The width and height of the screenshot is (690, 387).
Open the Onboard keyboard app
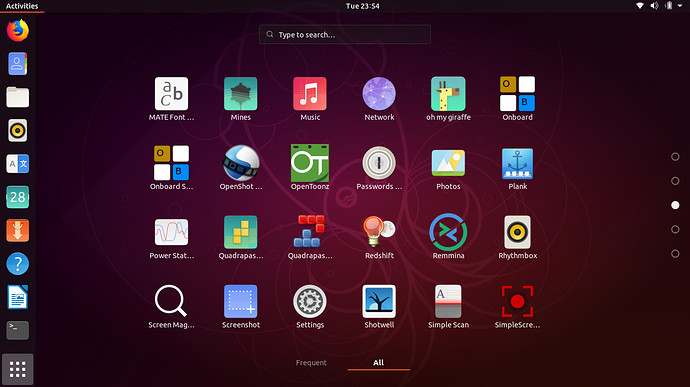pyautogui.click(x=518, y=94)
